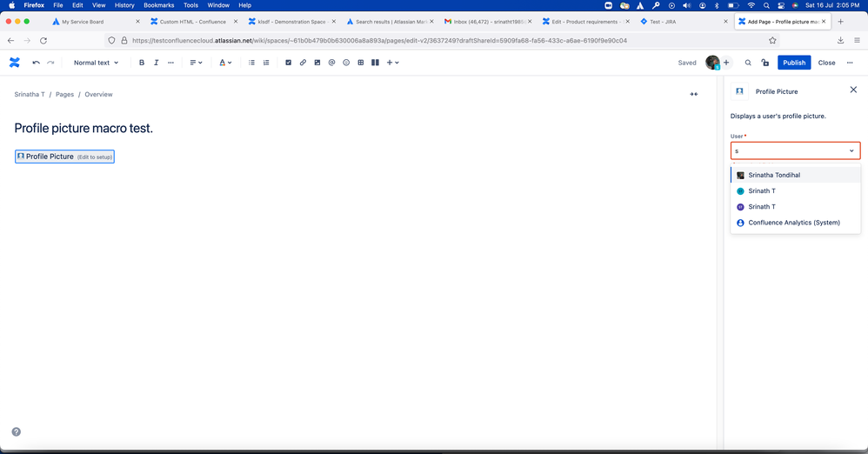
Task: Select Confluence Analytics (System) user
Action: [x=796, y=223]
